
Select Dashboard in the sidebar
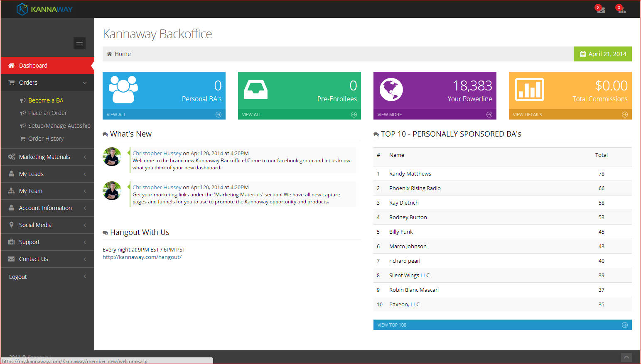(33, 66)
